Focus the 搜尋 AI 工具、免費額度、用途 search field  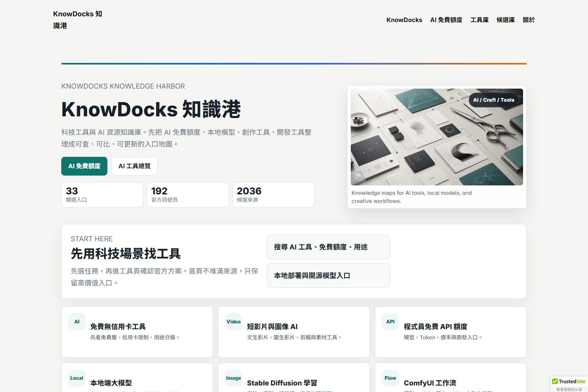328,247
